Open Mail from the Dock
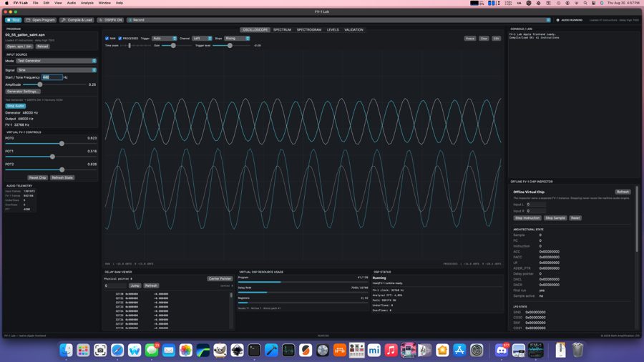The image size is (644, 362). pyautogui.click(x=169, y=350)
